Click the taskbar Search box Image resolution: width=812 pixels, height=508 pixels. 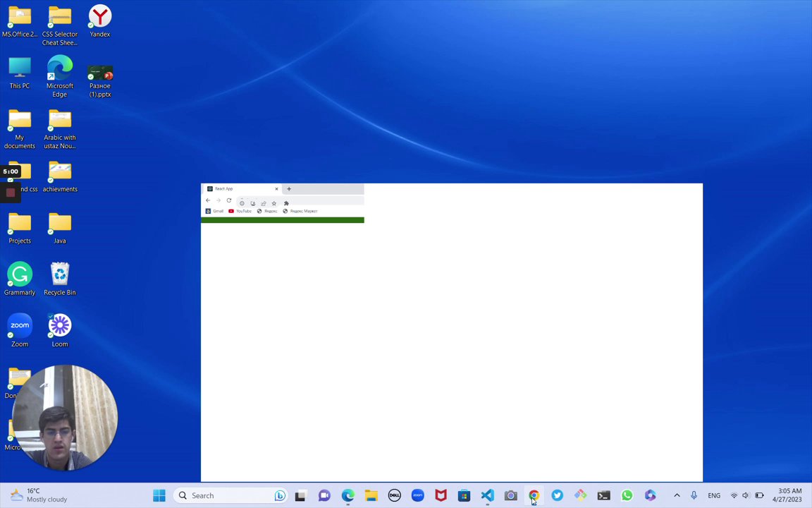pos(230,495)
